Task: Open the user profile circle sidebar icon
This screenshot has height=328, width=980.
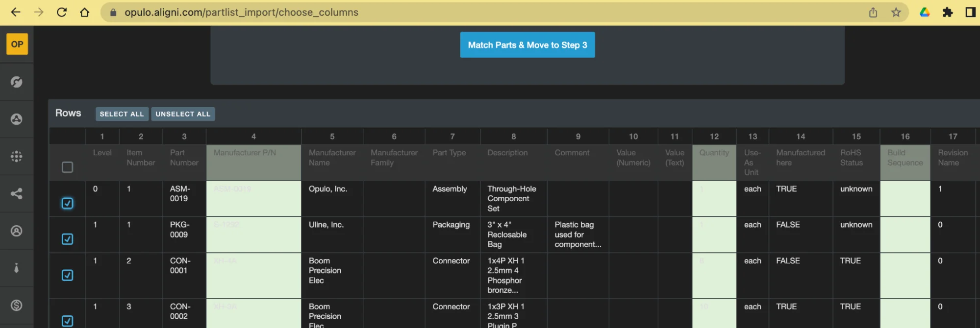Action: (x=17, y=231)
